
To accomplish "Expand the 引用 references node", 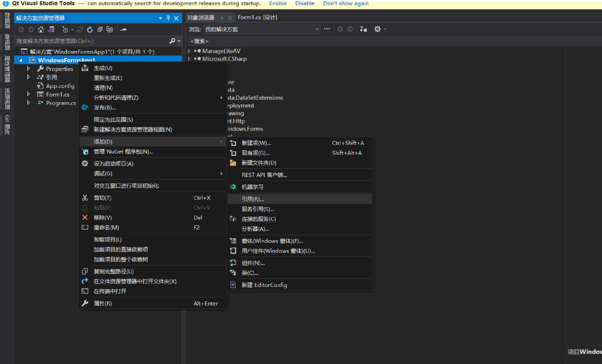I will tap(28, 77).
